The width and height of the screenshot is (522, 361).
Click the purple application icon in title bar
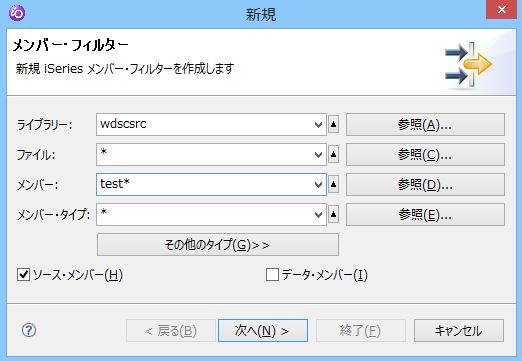pyautogui.click(x=17, y=13)
